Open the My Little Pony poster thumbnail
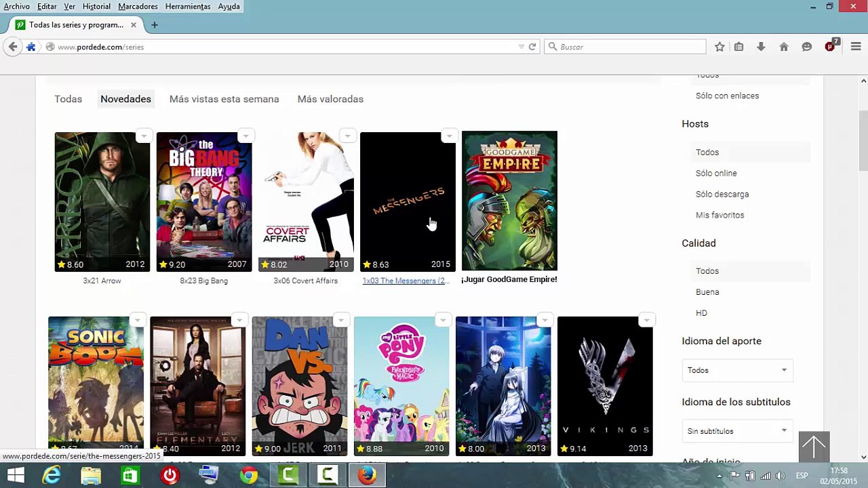 tap(401, 386)
